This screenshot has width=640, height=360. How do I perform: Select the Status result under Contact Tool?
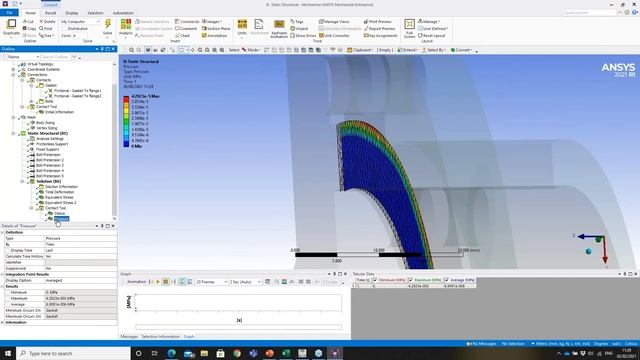tap(59, 213)
